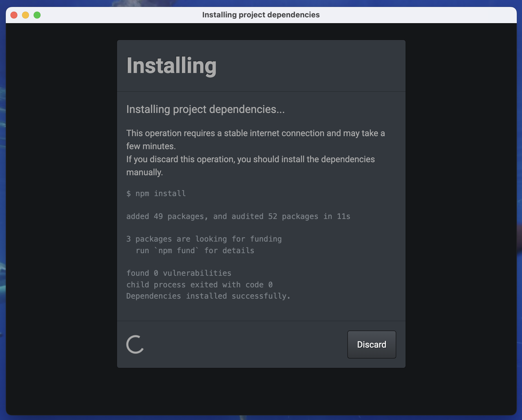Click '3 packages are looking for funding' line

tap(204, 239)
